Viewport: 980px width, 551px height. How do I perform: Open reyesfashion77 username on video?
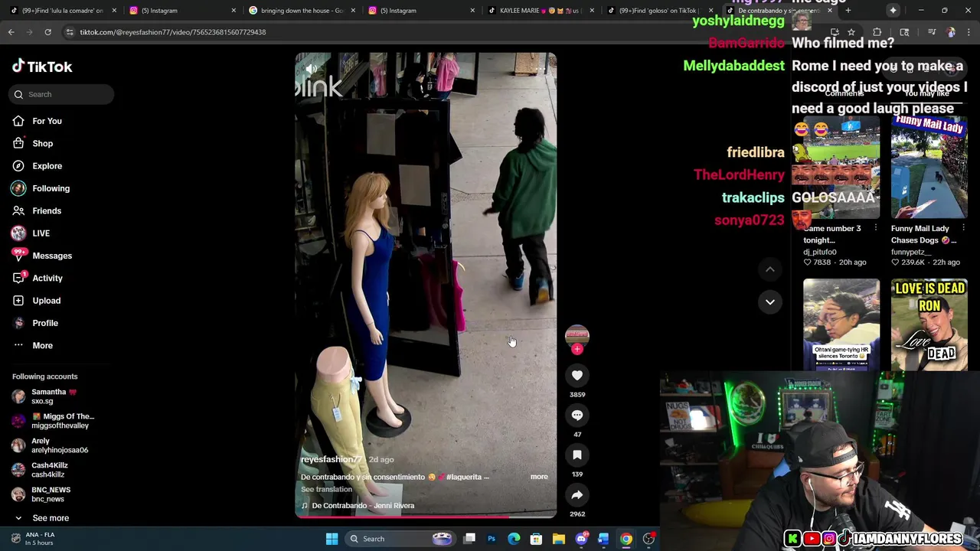pos(331,459)
